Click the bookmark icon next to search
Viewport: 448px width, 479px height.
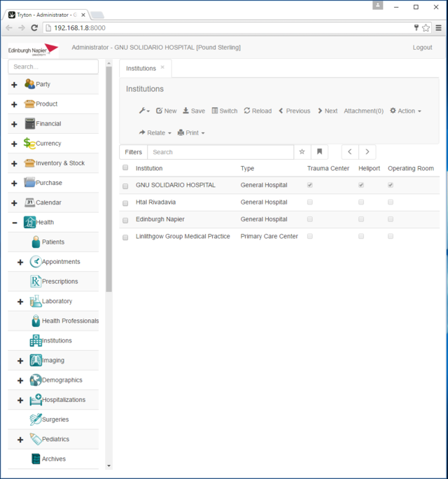click(319, 152)
